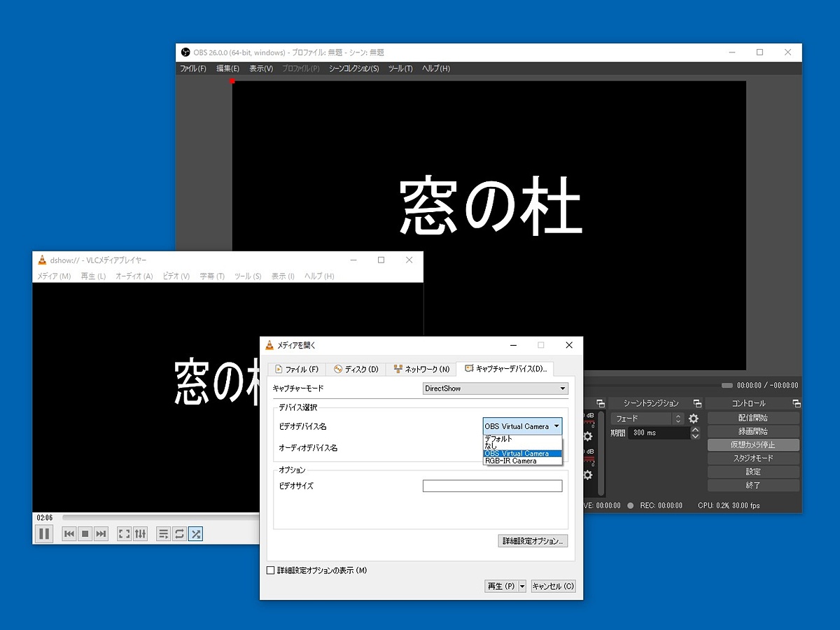Show the VLC playlist icon

(x=163, y=534)
